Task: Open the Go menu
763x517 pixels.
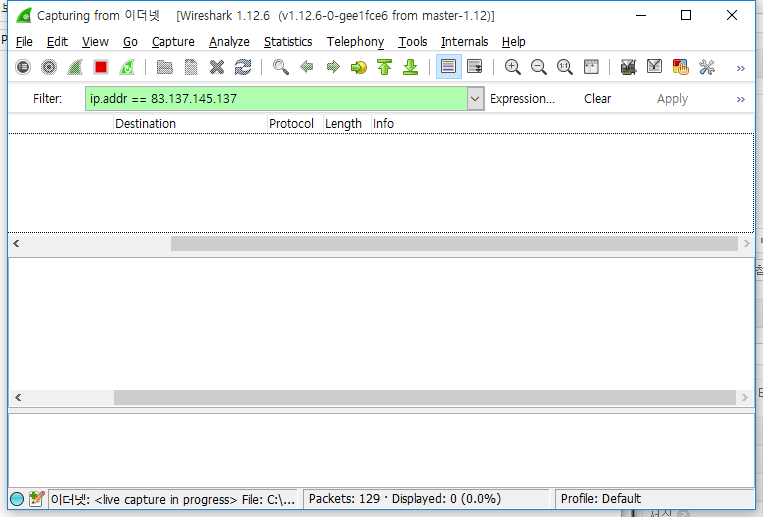Action: point(130,42)
